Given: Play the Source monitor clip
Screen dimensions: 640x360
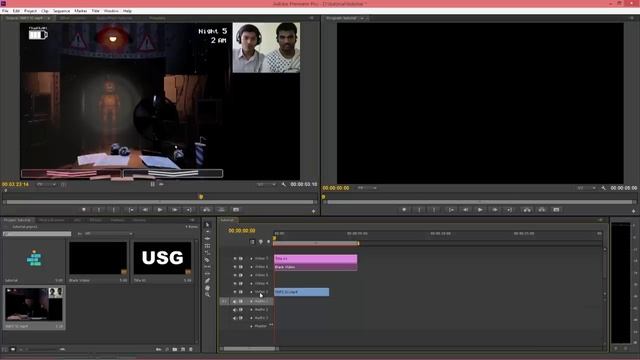Looking at the screenshot, I should point(160,210).
